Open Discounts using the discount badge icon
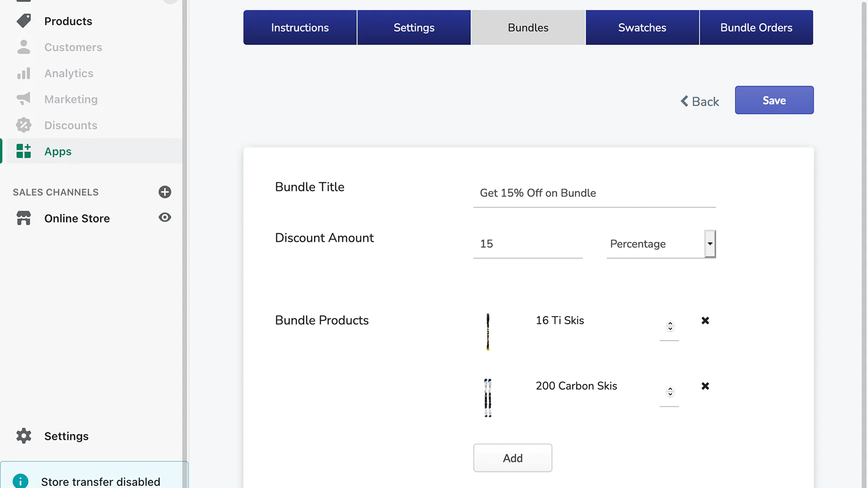 (x=23, y=125)
